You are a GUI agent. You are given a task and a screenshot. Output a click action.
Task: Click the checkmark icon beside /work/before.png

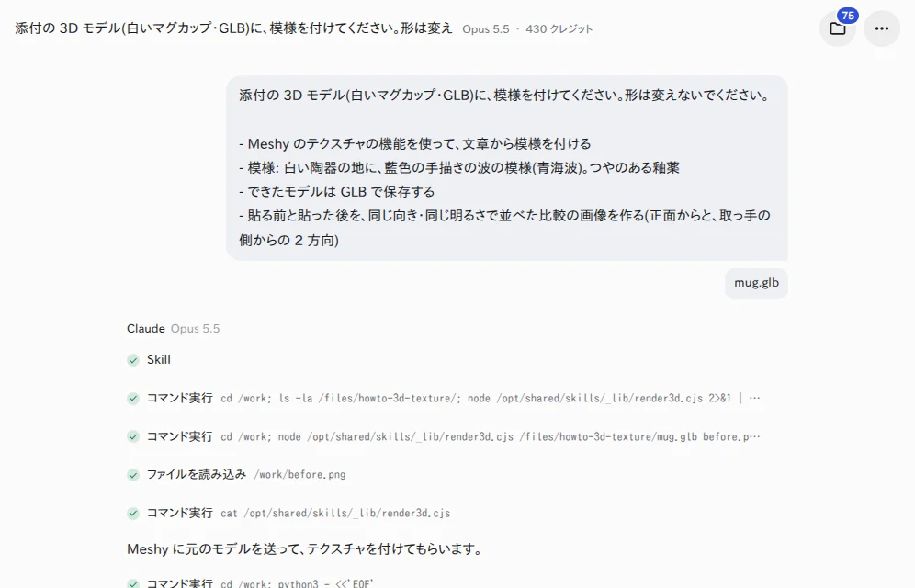[x=133, y=475]
